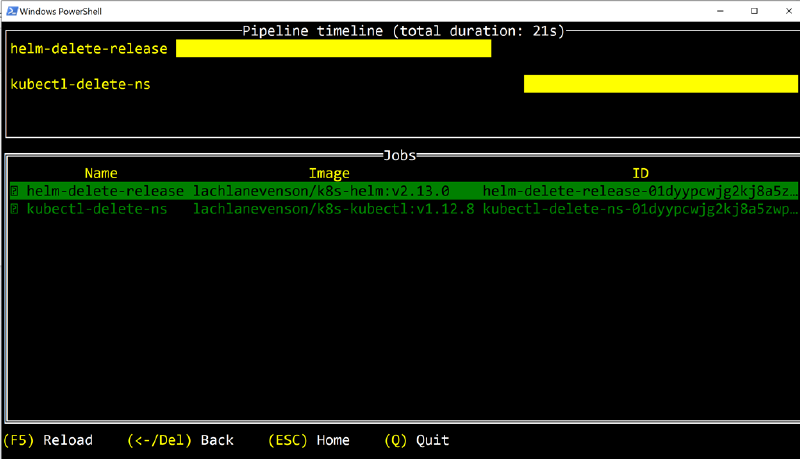Click the Name column header

[101, 173]
